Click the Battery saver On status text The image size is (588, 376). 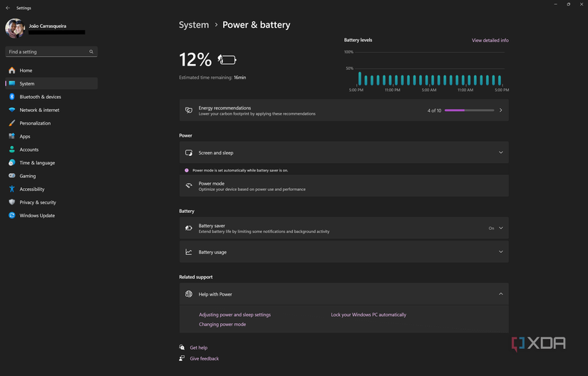click(x=491, y=228)
